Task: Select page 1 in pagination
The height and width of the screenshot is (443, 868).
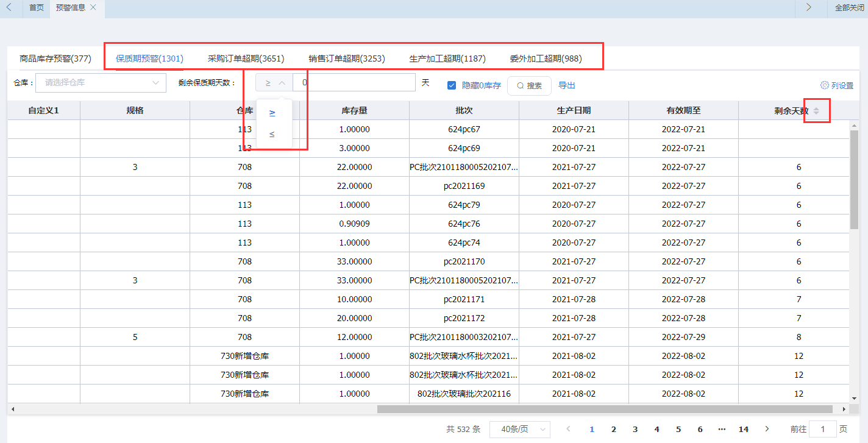Action: pos(592,430)
